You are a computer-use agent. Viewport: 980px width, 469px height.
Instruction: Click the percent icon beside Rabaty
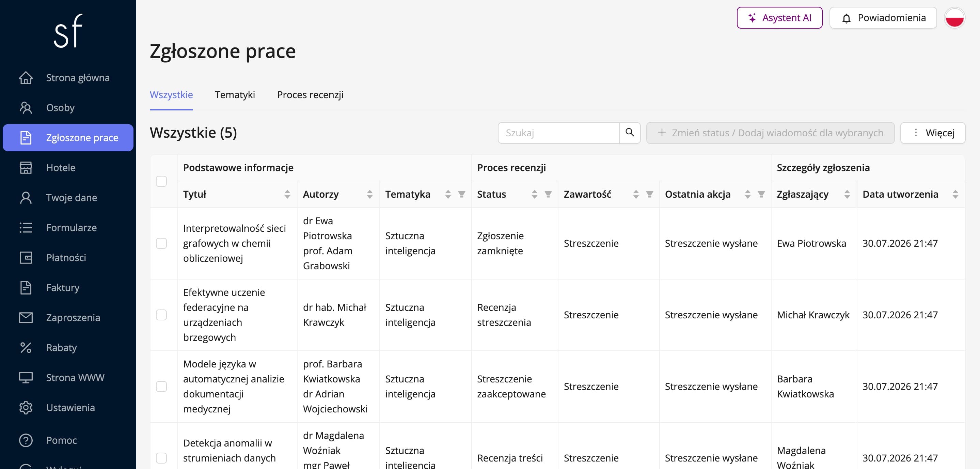pos(26,348)
